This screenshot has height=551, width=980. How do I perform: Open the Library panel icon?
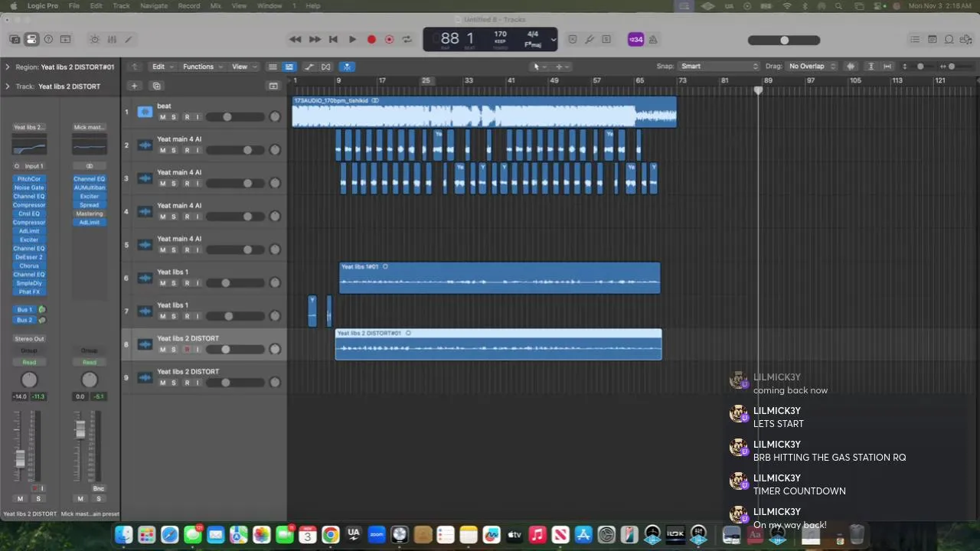point(15,39)
